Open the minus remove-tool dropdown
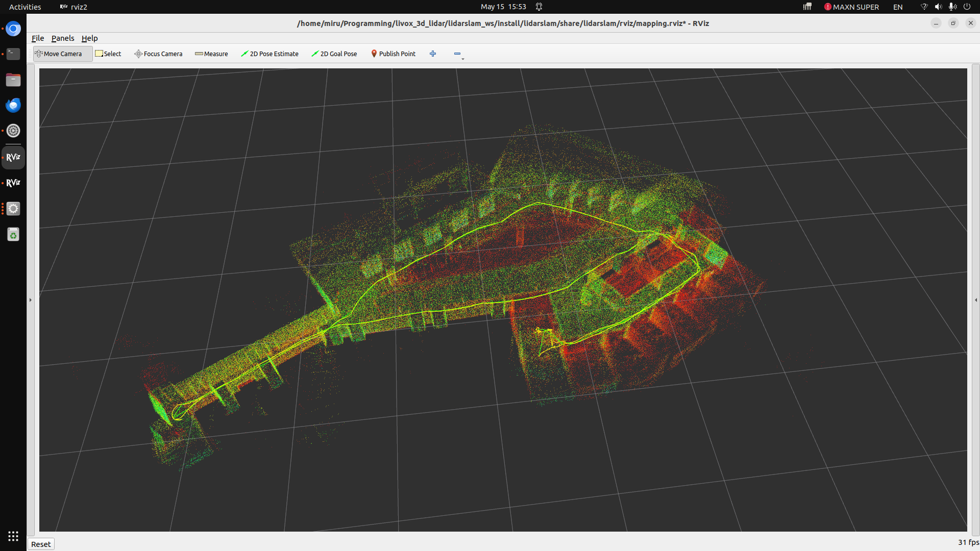The height and width of the screenshot is (551, 980). pos(458,54)
